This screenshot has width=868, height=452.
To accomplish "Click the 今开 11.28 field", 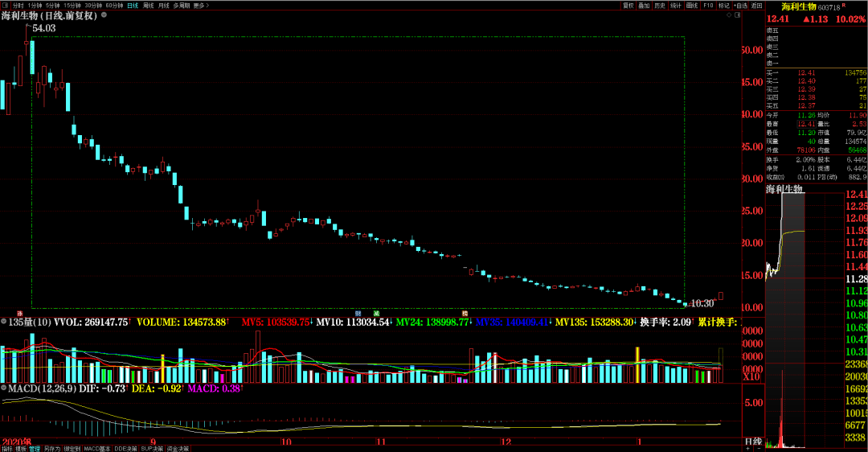I will click(791, 115).
